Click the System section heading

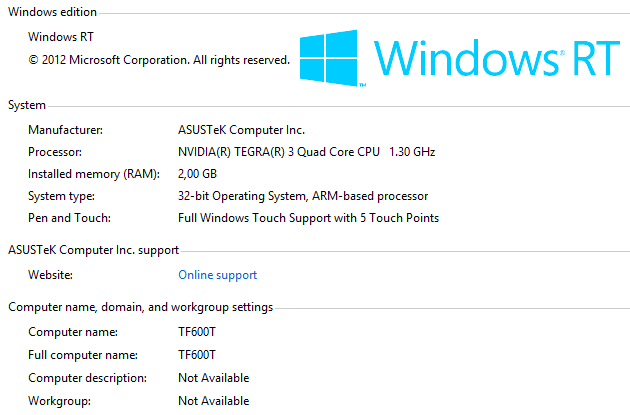click(26, 104)
